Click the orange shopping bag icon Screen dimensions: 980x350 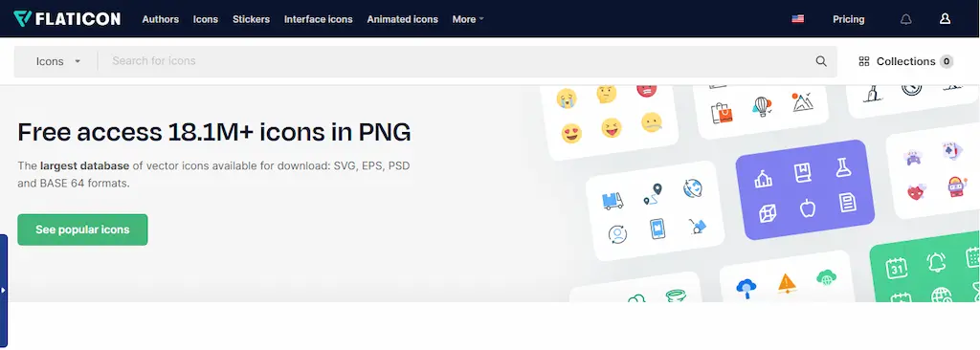click(x=722, y=113)
